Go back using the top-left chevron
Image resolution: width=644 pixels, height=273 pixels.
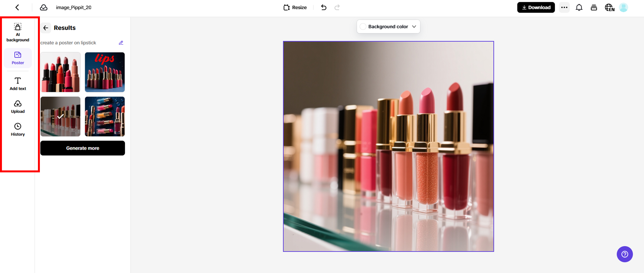click(x=17, y=7)
